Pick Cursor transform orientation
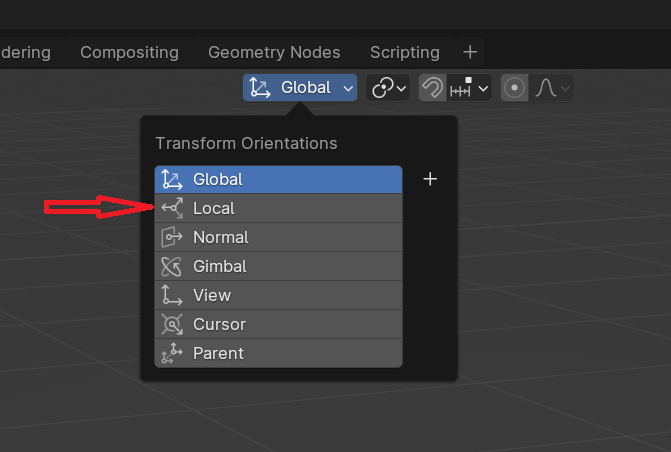Screen dimensions: 671x452 tap(279, 324)
